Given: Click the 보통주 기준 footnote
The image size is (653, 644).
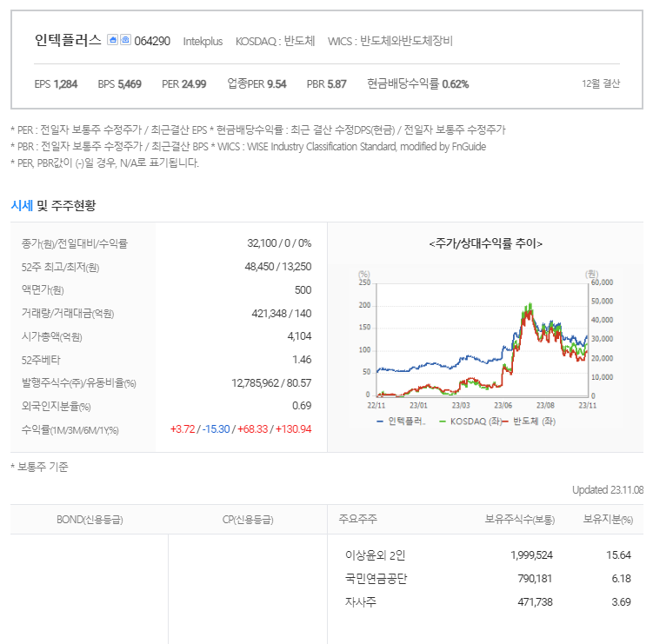Looking at the screenshot, I should (x=39, y=467).
